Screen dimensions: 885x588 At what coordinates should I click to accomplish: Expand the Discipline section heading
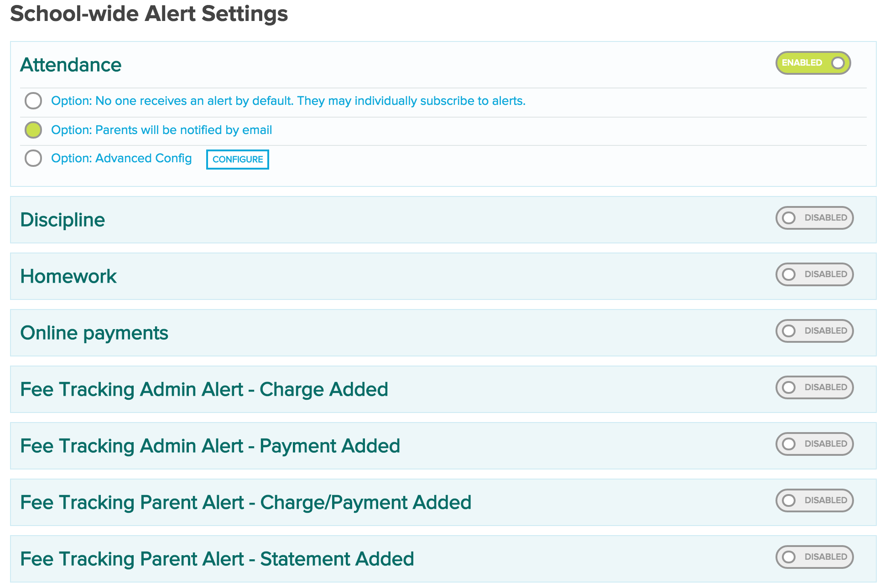pos(62,220)
